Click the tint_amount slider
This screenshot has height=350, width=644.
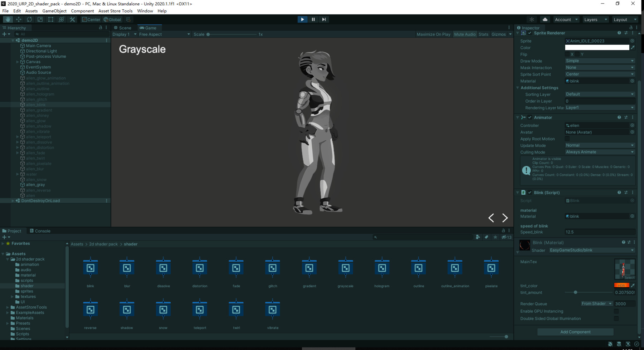[x=588, y=292]
